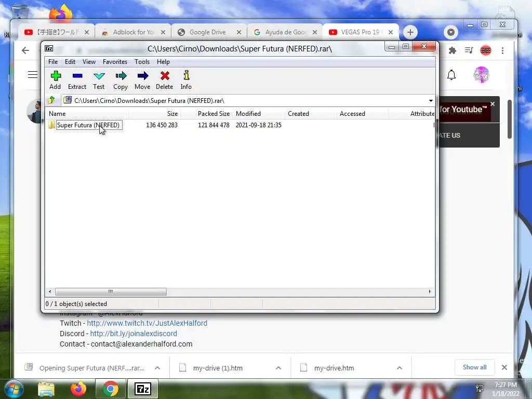This screenshot has width=532, height=399.
Task: Open the Tools menu
Action: tap(142, 62)
